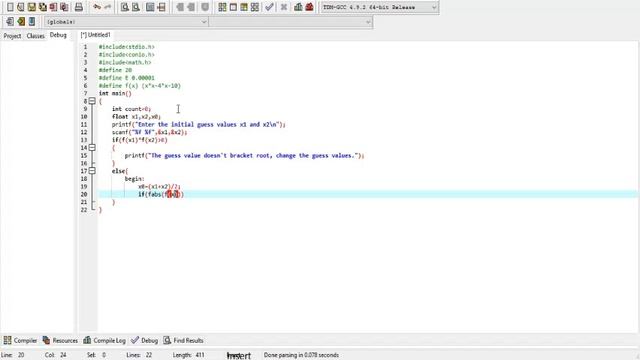640x360 pixels.
Task: Open the bottom Debug panel tab
Action: pyautogui.click(x=144, y=340)
